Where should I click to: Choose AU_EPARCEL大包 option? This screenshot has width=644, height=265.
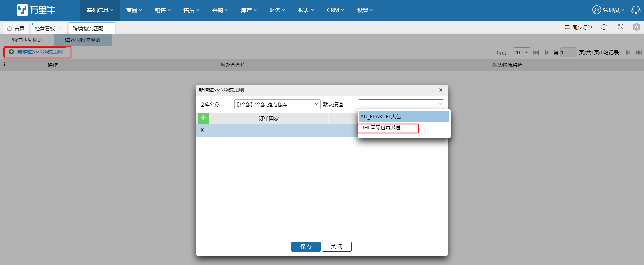tap(404, 117)
